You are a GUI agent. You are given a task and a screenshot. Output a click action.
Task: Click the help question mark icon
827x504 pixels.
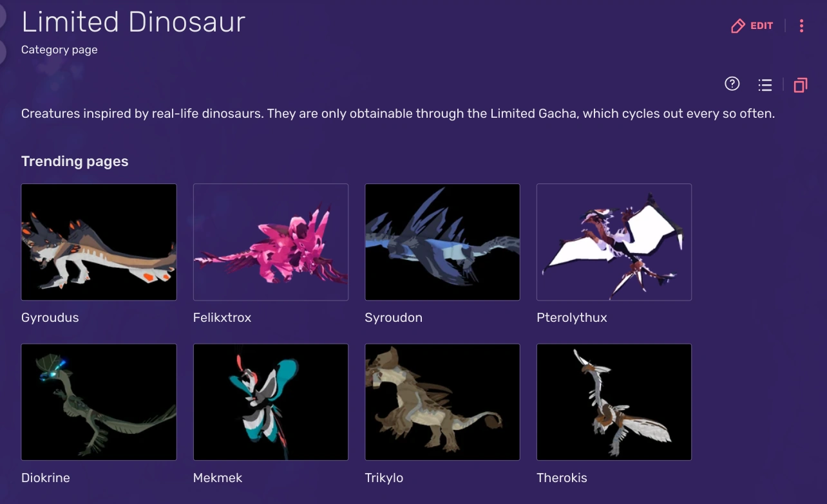pos(732,84)
